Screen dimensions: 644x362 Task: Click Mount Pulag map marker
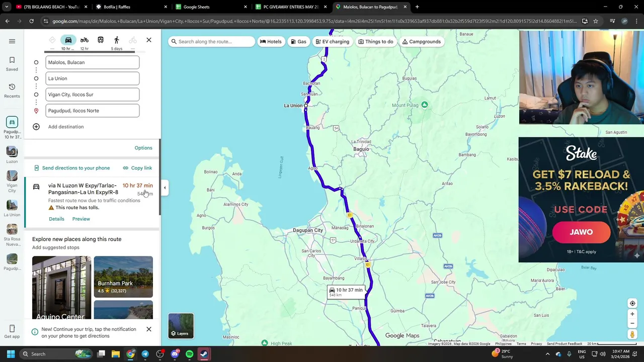pos(425,105)
